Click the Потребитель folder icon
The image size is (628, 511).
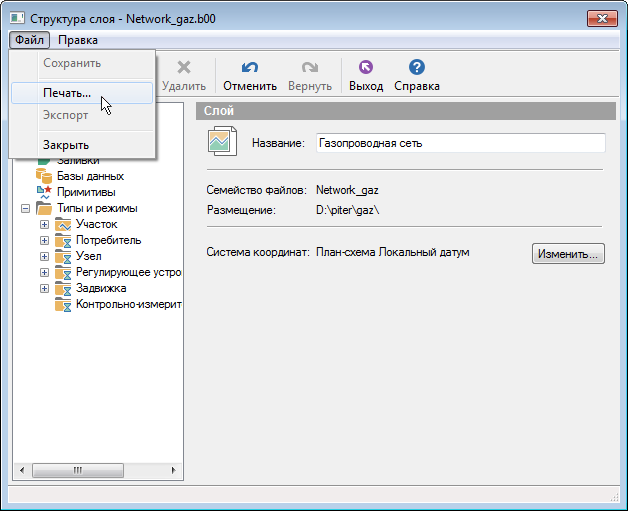point(63,240)
